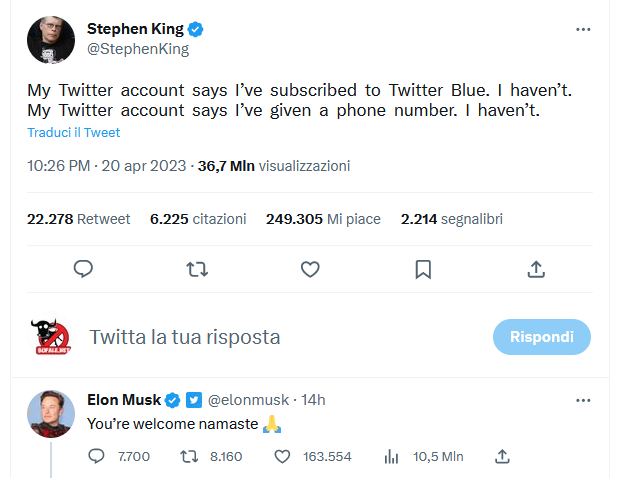View analytics icon on Elon Musk's reply

(x=391, y=456)
